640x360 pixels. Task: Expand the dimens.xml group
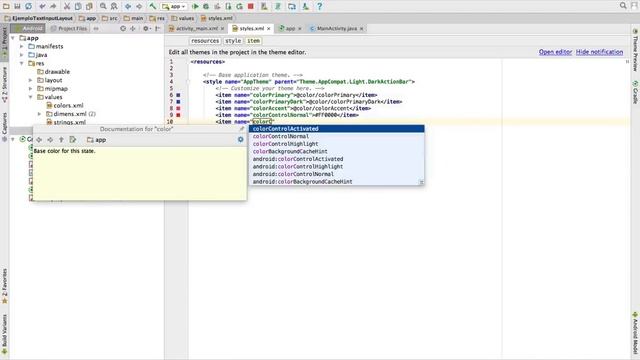tap(40, 114)
